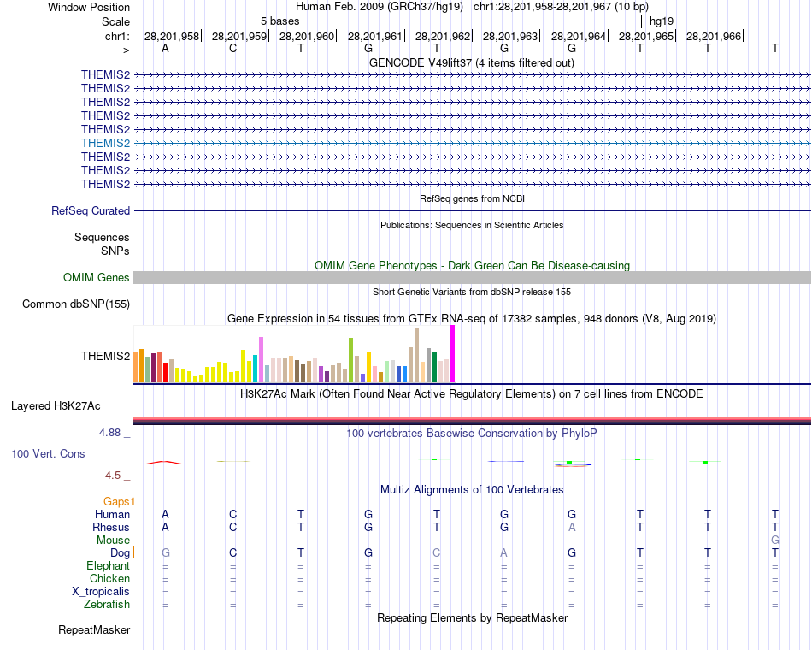Click the tall magenta bar in GTEx chart
Image resolution: width=812 pixels, height=650 pixels.
pos(453,354)
